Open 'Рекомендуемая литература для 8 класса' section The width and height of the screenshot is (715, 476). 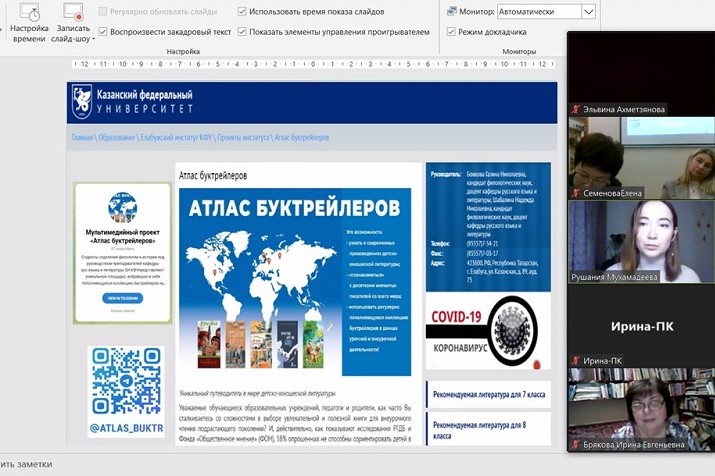(488, 431)
